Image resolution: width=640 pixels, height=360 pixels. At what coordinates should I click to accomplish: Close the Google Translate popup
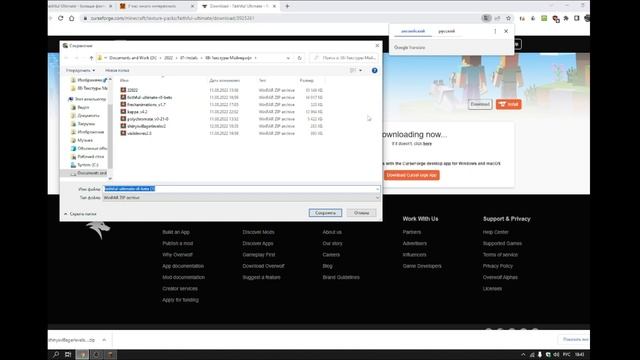(x=506, y=31)
